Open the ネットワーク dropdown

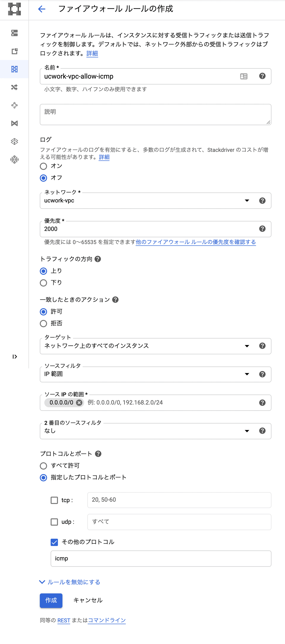[247, 201]
